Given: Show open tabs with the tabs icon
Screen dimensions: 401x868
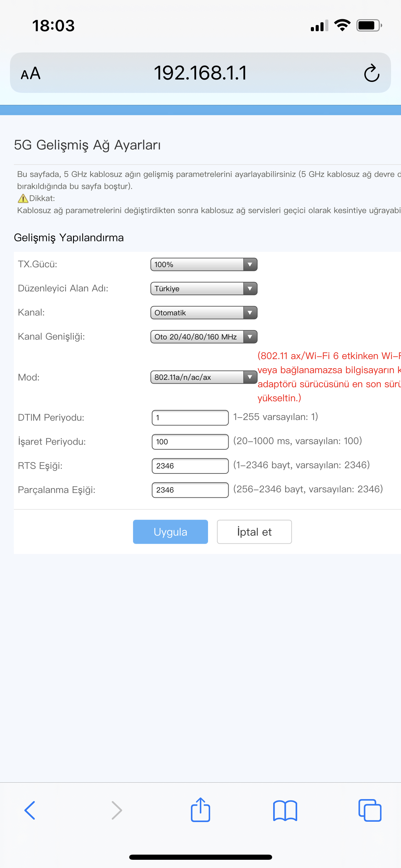Looking at the screenshot, I should (370, 810).
